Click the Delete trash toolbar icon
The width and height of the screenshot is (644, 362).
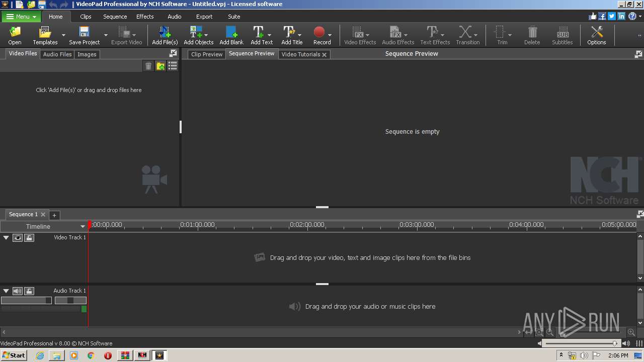(x=532, y=32)
